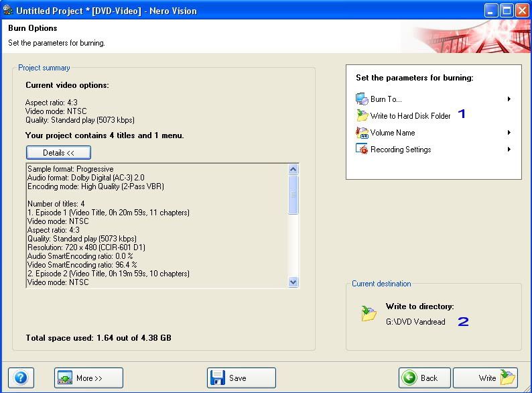This screenshot has width=532, height=393.
Task: Click the More >> button
Action: (x=88, y=378)
